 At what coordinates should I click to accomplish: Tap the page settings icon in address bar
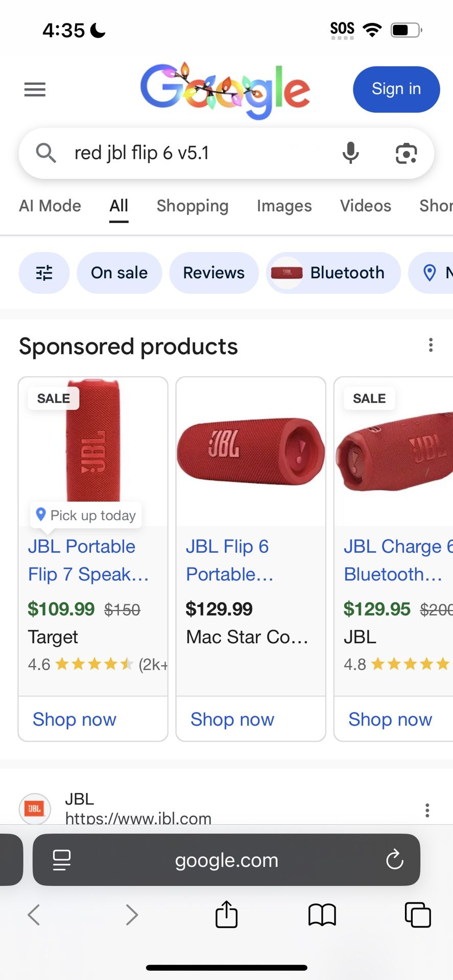coord(61,860)
